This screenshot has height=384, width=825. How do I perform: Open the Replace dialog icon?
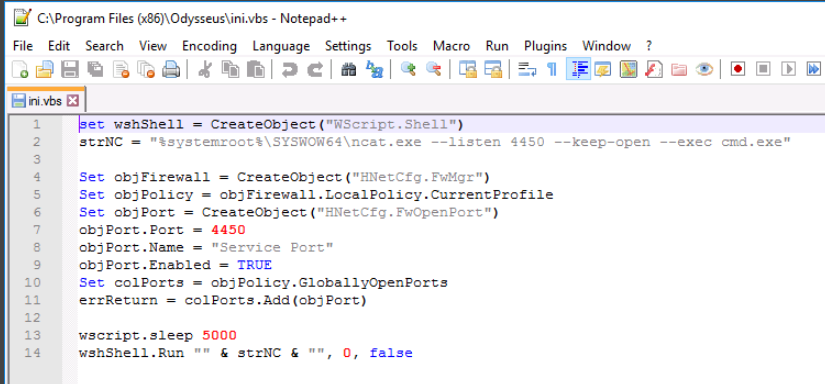pyautogui.click(x=374, y=69)
